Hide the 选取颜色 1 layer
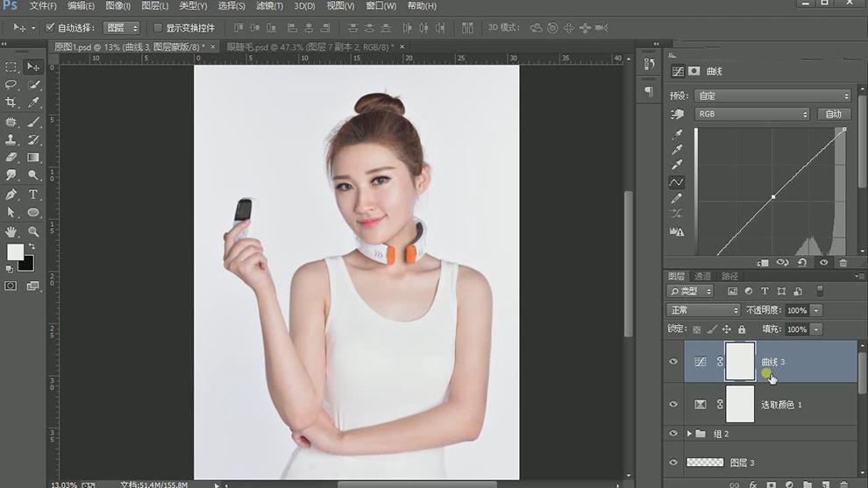This screenshot has height=488, width=868. click(673, 405)
